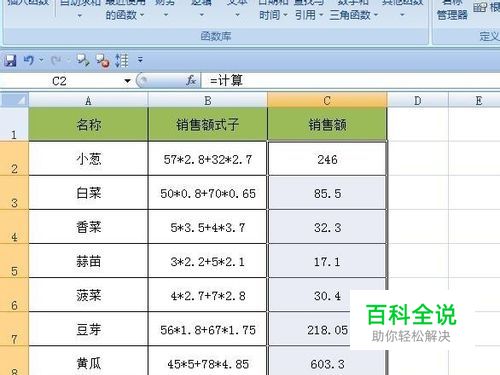Screen dimensions: 500x375
Task: Select cell containing 菠菜
Action: [88, 295]
